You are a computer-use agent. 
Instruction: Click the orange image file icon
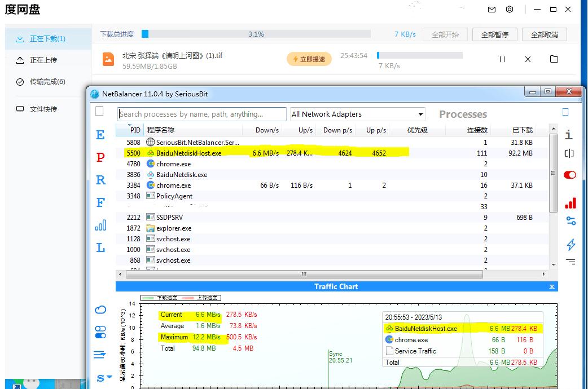point(108,59)
